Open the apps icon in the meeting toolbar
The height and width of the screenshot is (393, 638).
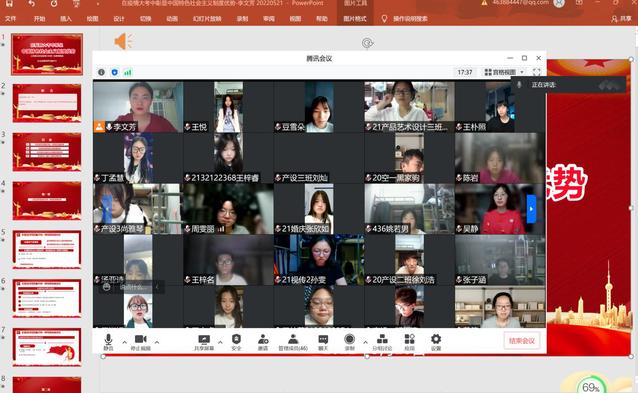(x=409, y=342)
